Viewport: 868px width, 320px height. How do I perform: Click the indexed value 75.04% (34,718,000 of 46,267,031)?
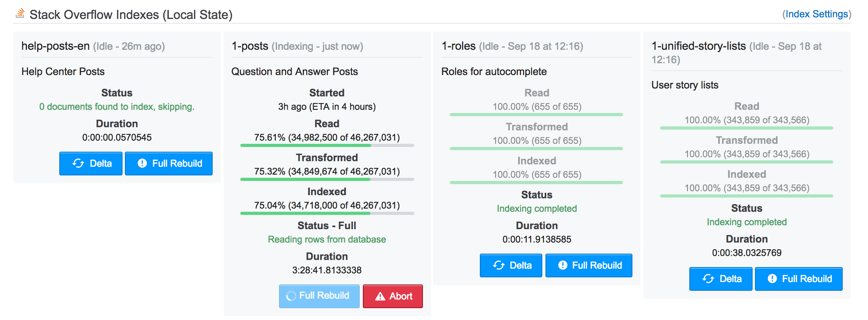(x=327, y=205)
